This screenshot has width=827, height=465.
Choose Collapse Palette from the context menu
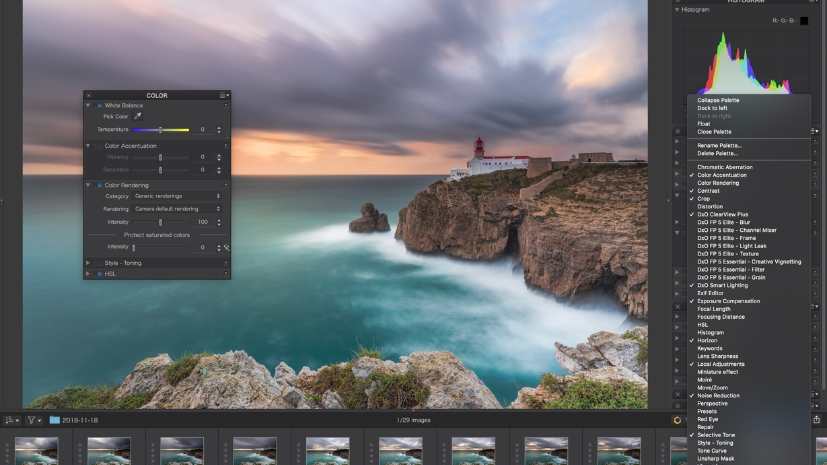point(718,100)
